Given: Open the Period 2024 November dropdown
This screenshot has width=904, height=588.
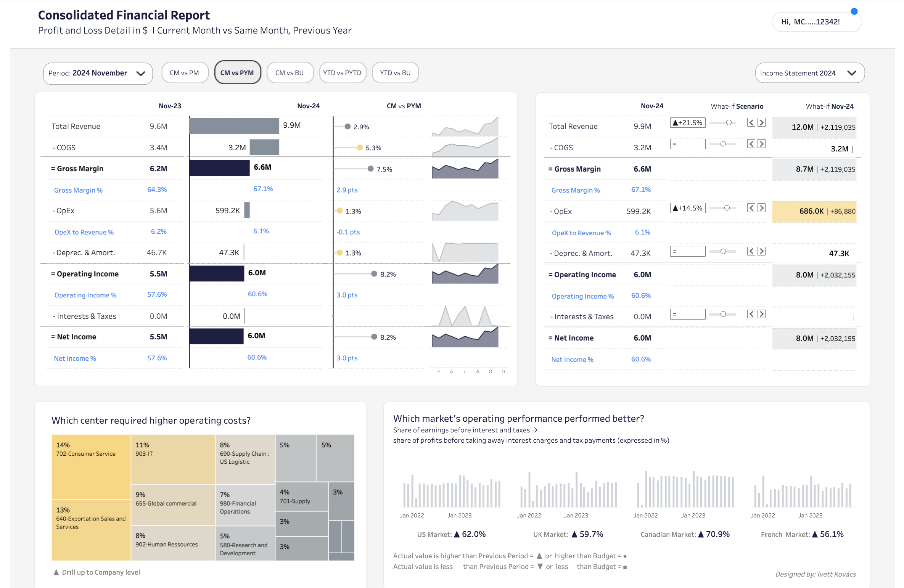Looking at the screenshot, I should (x=98, y=73).
